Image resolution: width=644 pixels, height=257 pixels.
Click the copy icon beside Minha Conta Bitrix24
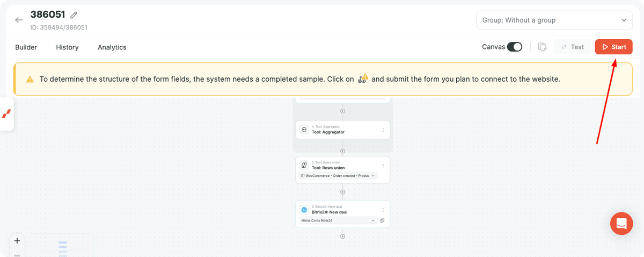[x=382, y=220]
